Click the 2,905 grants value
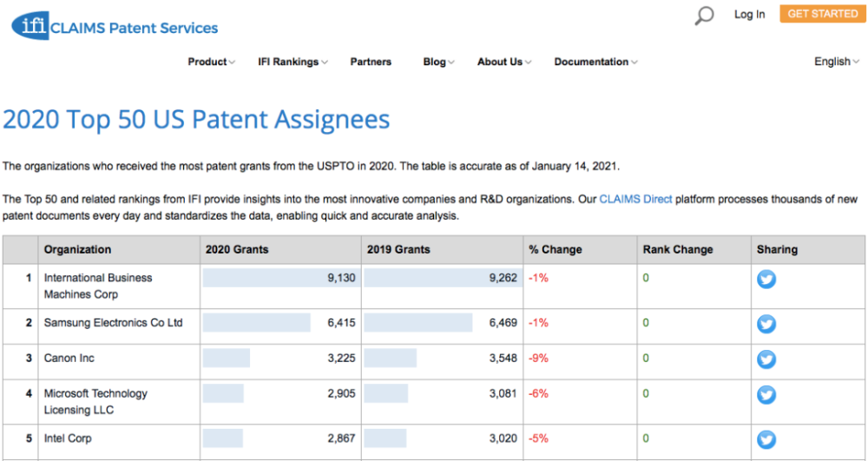 (x=341, y=393)
